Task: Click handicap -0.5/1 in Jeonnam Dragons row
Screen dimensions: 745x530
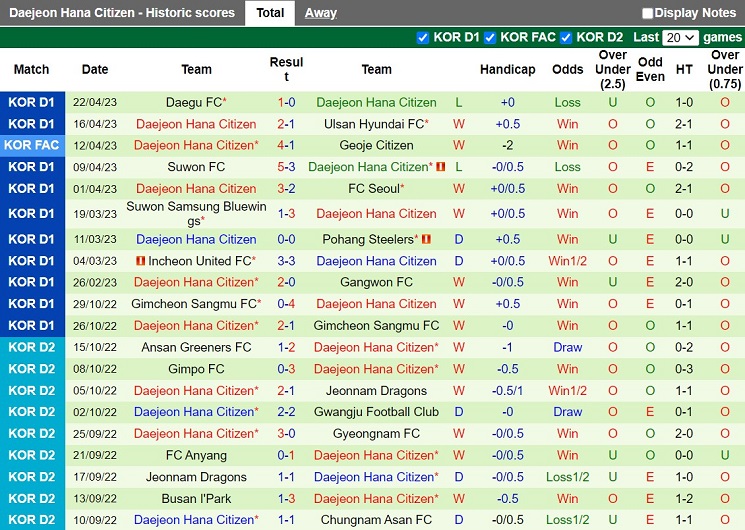Action: coord(507,391)
